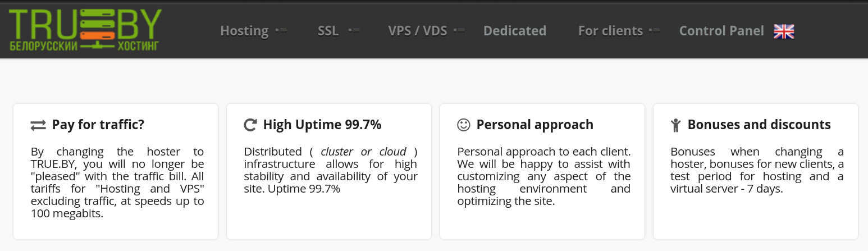Expand the For clients submenu indicator
868x251 pixels.
(x=654, y=31)
